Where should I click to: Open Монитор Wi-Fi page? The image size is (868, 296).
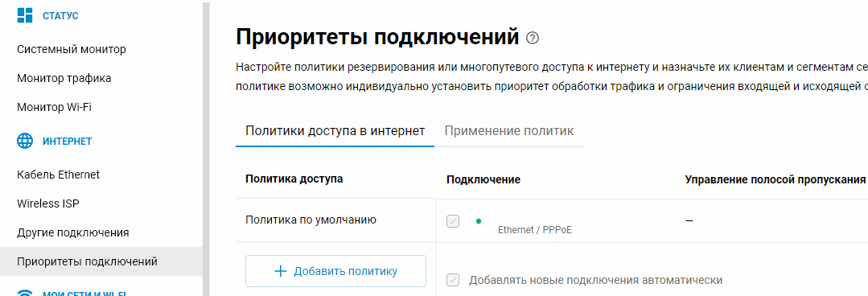point(54,107)
